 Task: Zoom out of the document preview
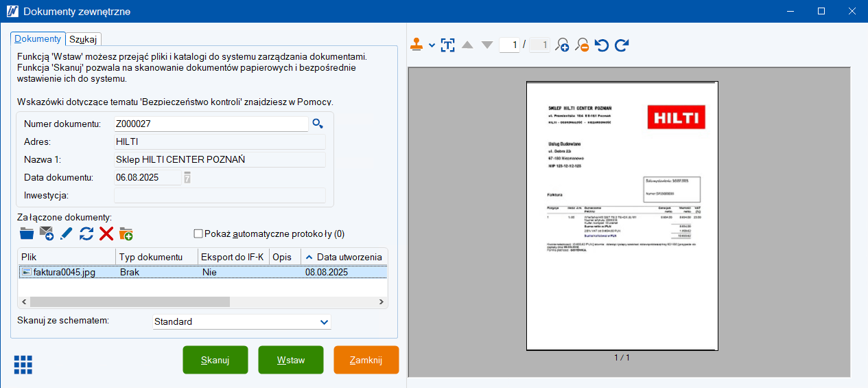pyautogui.click(x=582, y=45)
